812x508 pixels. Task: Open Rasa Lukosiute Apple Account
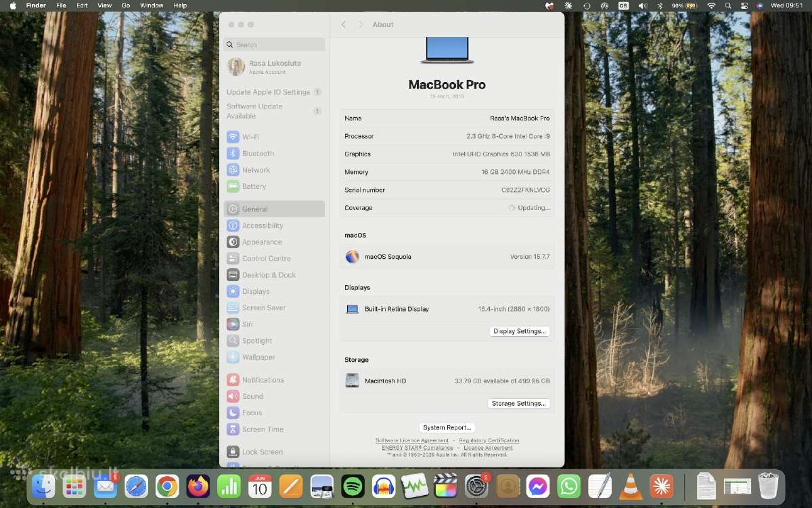(274, 67)
